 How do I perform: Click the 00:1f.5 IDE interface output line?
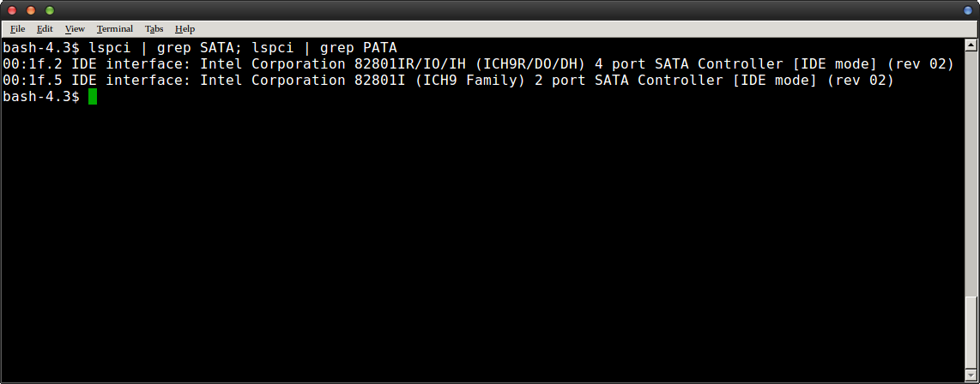point(448,81)
